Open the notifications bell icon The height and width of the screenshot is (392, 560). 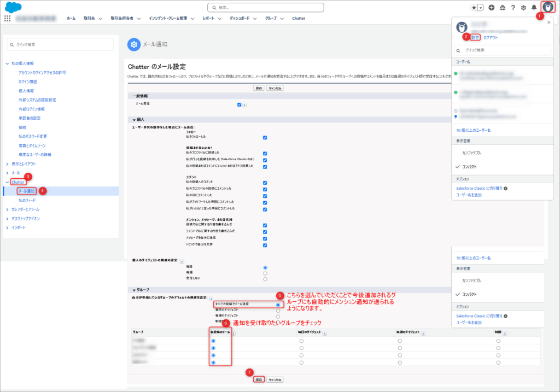click(534, 8)
